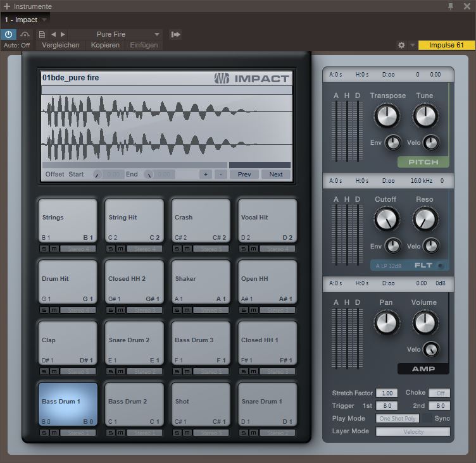Viewport: 476px width, 463px height.
Task: Open output selector under Shot pad
Action: [211, 433]
